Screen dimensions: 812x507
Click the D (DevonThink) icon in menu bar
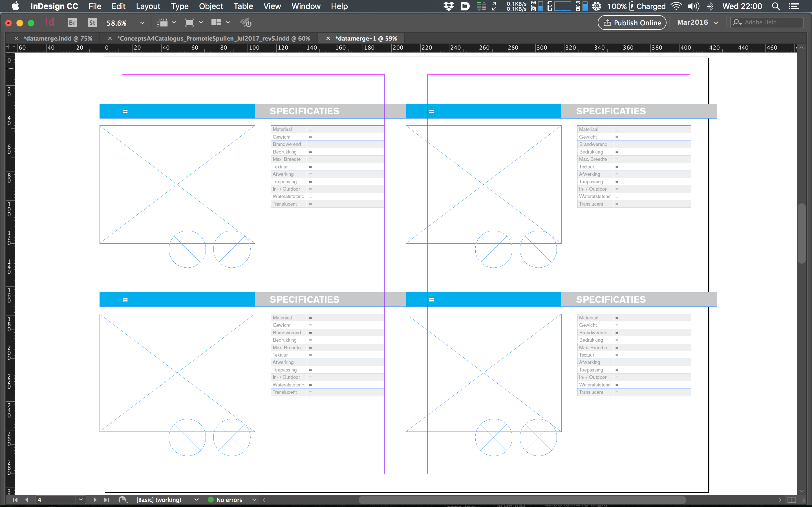pos(464,6)
